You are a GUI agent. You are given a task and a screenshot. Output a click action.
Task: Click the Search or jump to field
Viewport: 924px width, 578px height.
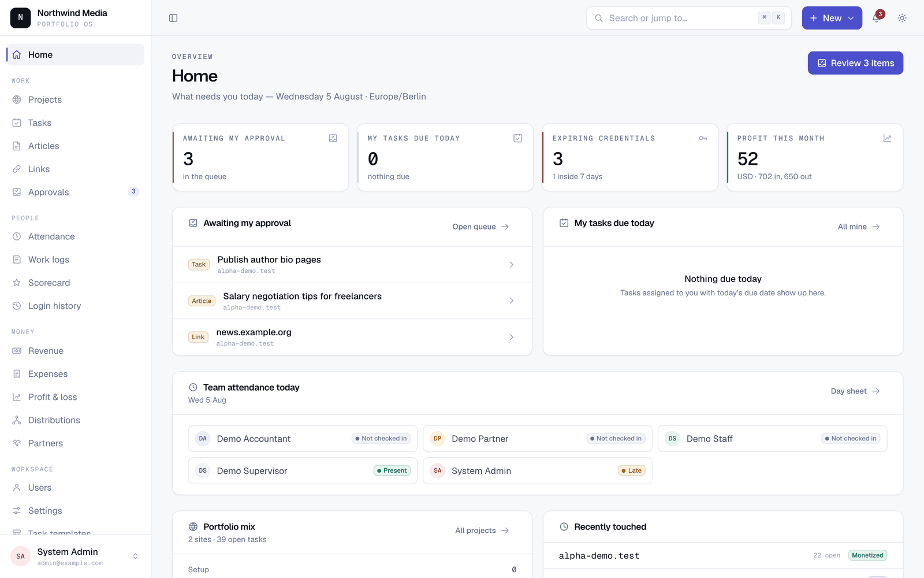tap(689, 18)
